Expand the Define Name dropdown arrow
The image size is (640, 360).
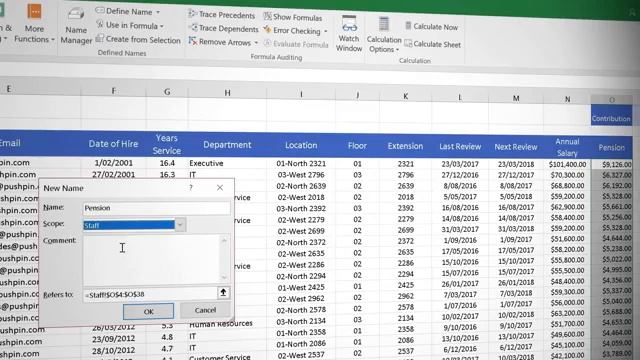[x=158, y=12]
